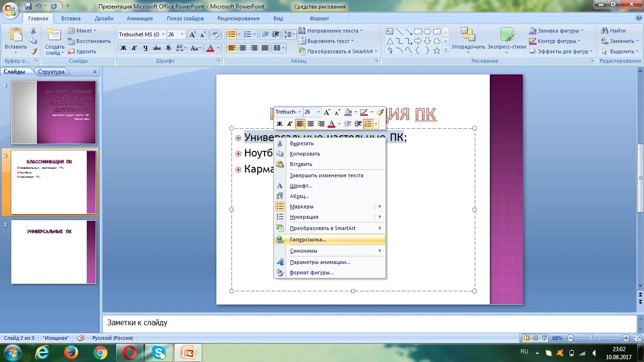Open Формат фигуры from context menu
The image size is (644, 362).
point(330,272)
